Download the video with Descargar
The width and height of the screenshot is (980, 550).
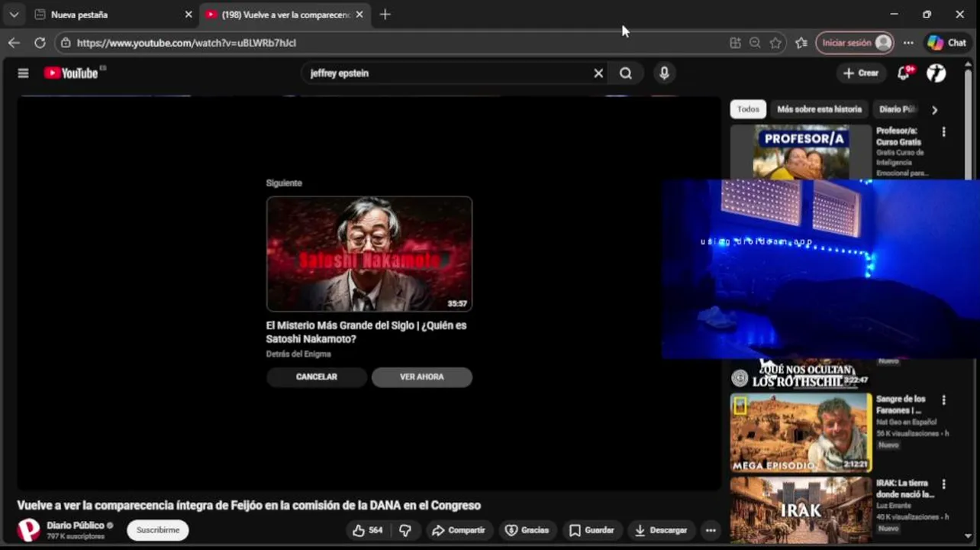[661, 530]
